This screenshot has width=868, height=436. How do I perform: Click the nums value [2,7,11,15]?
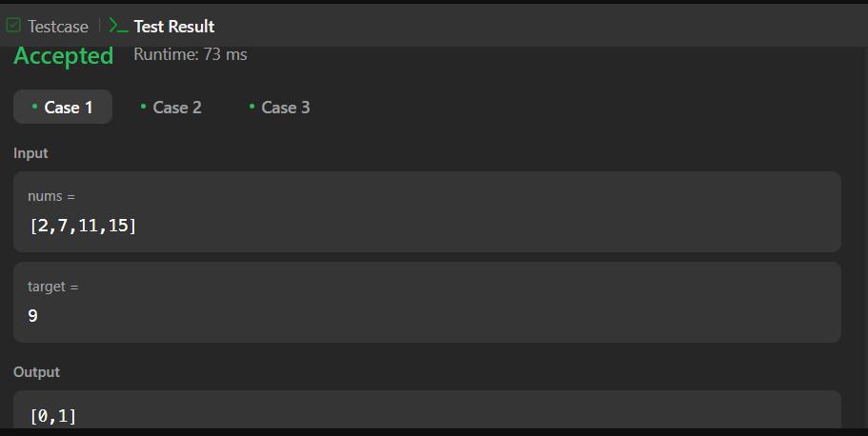(x=83, y=226)
